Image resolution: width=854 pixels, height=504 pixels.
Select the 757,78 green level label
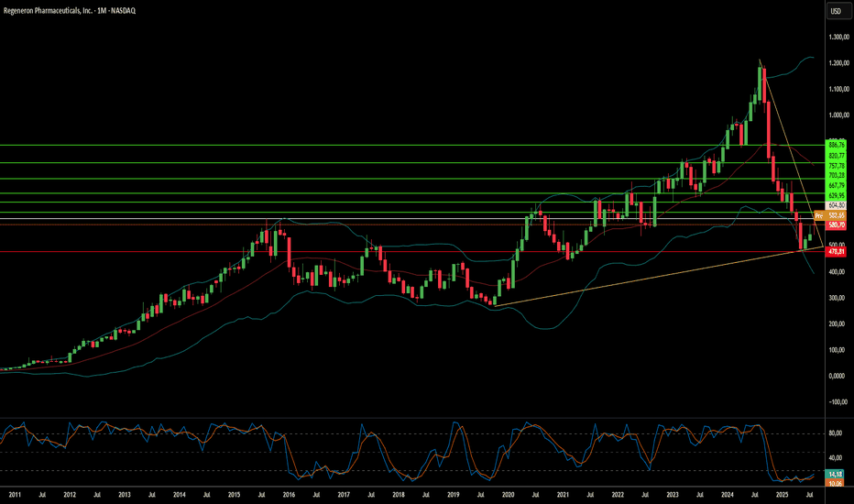tap(836, 166)
